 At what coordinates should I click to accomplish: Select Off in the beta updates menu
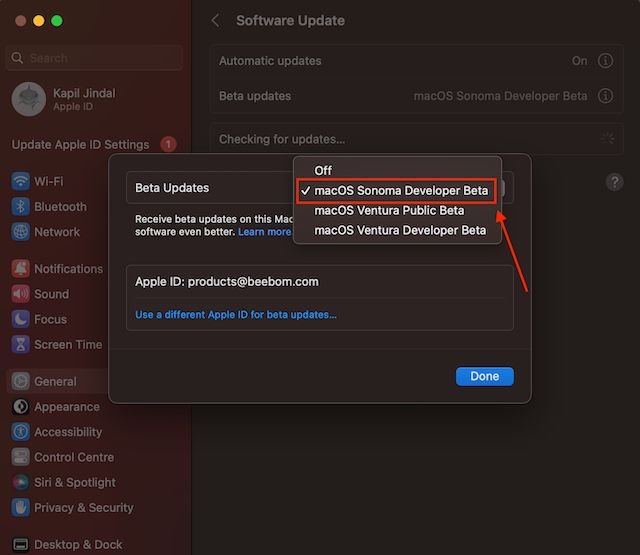pyautogui.click(x=323, y=170)
